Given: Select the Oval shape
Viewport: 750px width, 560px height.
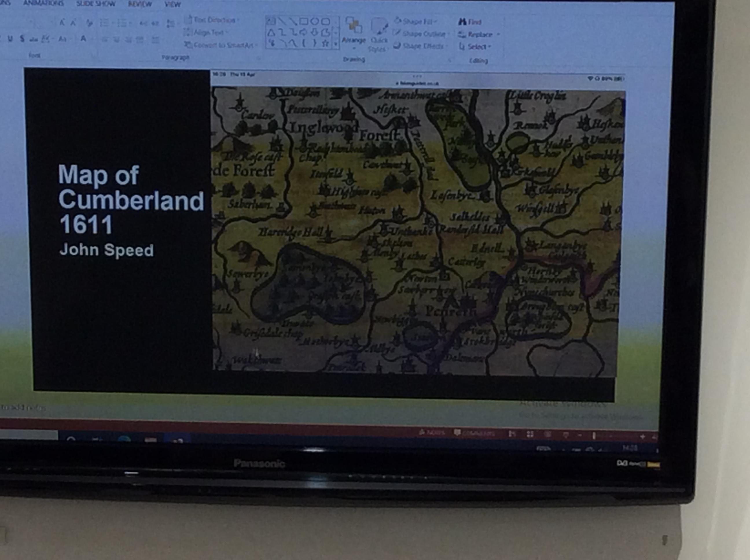Looking at the screenshot, I should pyautogui.click(x=315, y=22).
